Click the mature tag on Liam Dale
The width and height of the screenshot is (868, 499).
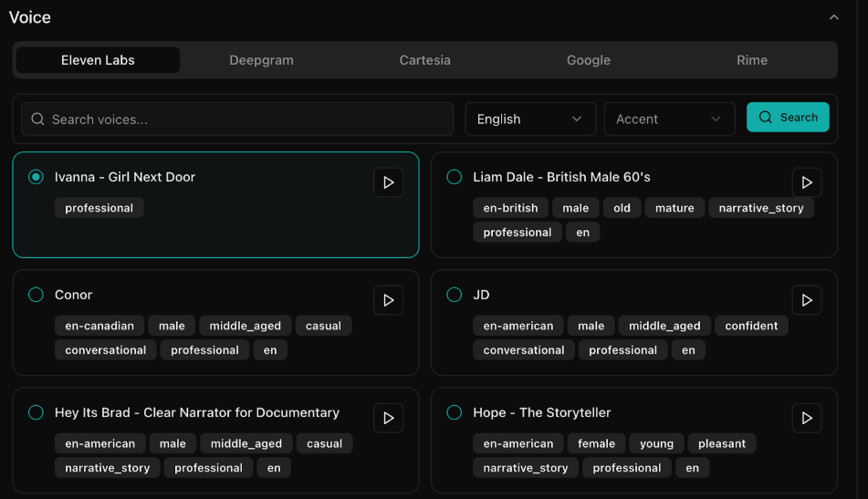[675, 208]
